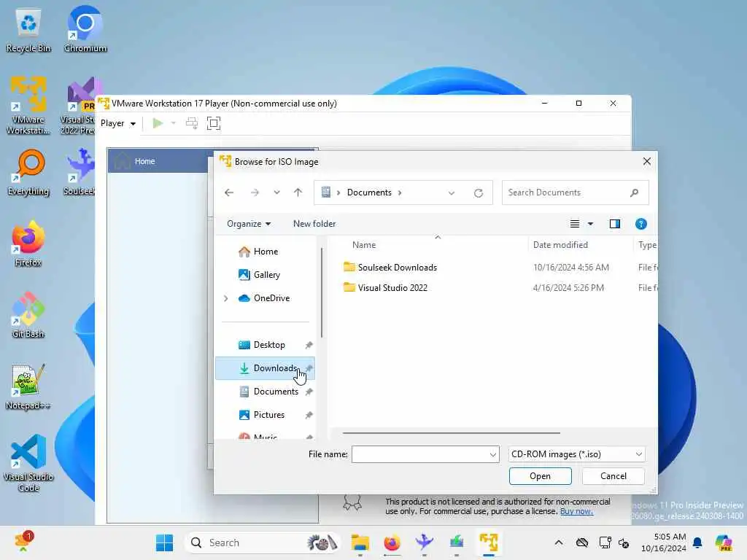Open Soulseek from the taskbar

tap(424, 542)
